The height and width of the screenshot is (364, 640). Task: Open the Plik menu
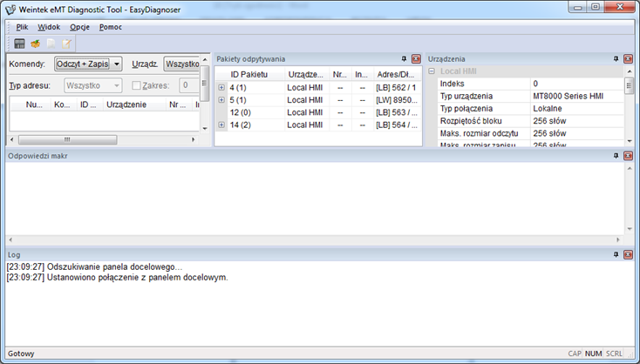(22, 27)
